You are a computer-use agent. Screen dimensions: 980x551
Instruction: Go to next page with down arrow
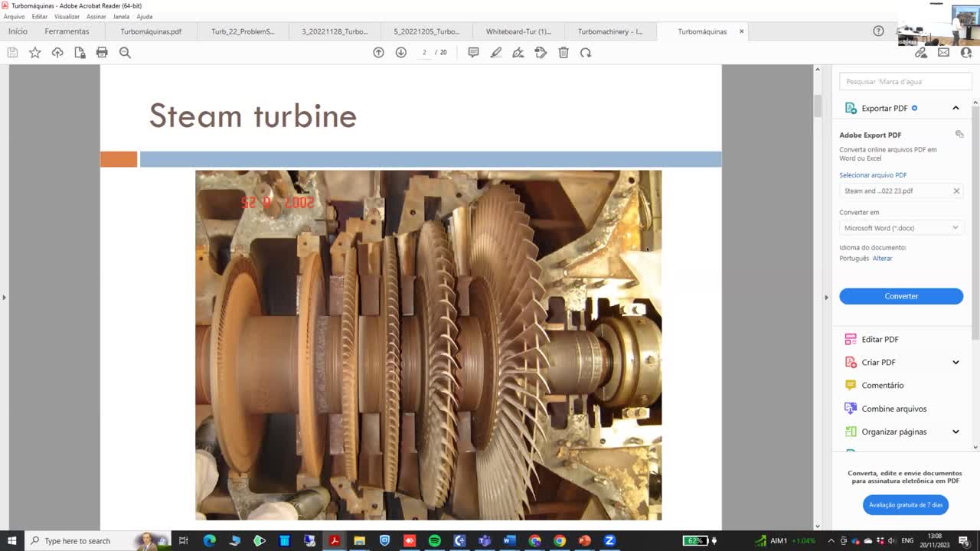(400, 53)
